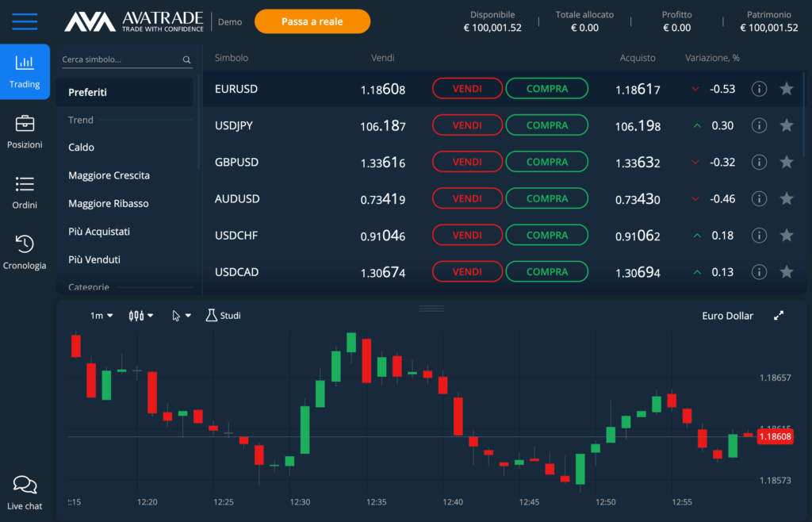Viewport: 812px width, 522px height.
Task: Open the Live chat icon
Action: [x=24, y=488]
